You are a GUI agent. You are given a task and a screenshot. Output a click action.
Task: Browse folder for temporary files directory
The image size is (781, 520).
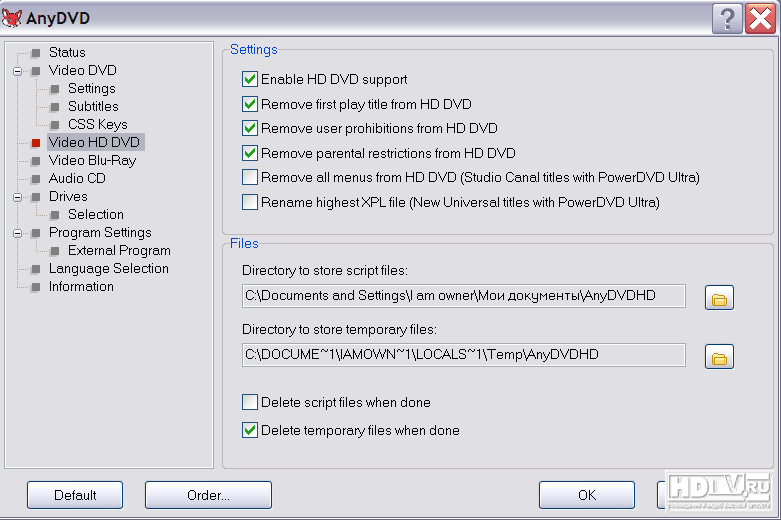pos(720,356)
